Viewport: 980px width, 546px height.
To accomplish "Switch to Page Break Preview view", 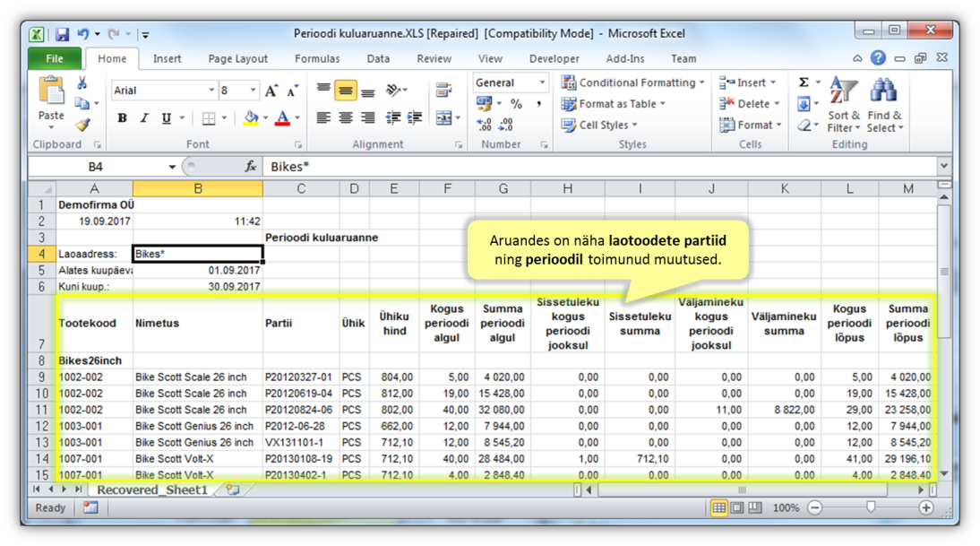I will [x=756, y=507].
